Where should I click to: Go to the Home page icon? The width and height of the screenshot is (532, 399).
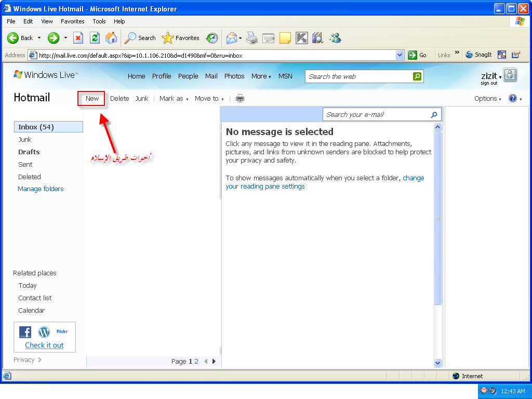point(111,37)
